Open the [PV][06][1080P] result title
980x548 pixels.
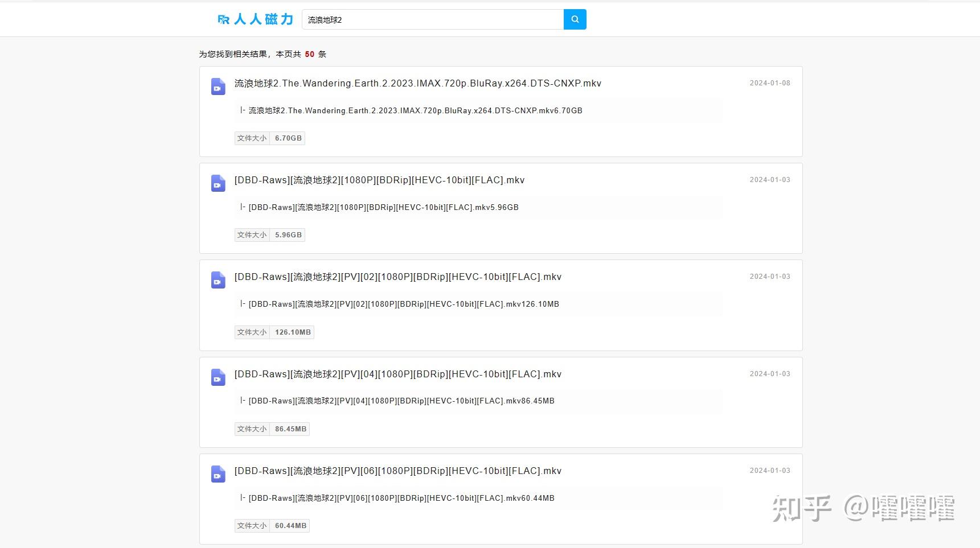click(397, 471)
